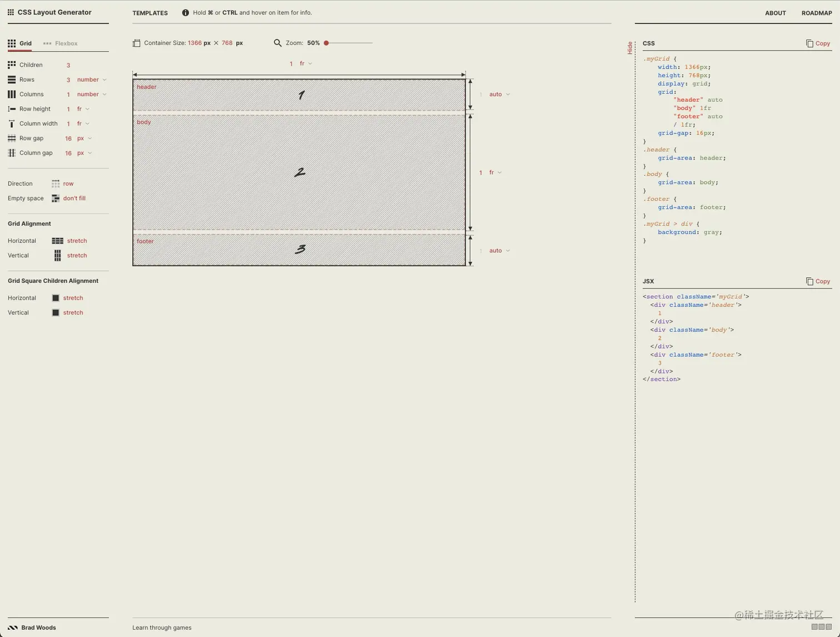Switch to the Grid tab
The image size is (840, 637).
click(x=20, y=43)
